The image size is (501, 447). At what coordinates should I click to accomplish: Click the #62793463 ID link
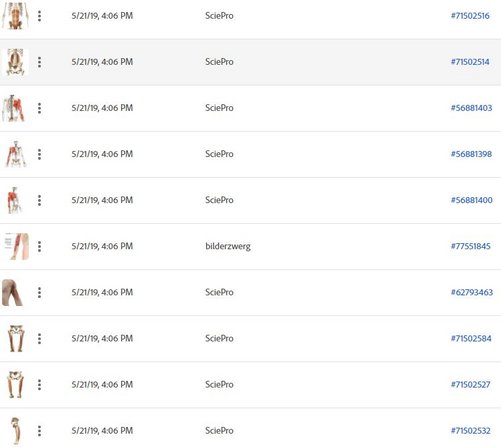(472, 292)
